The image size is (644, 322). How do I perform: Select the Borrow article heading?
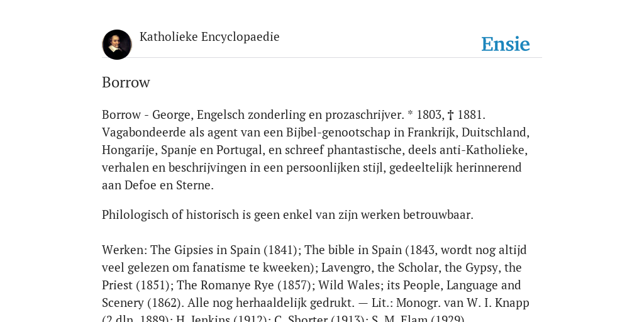[x=126, y=82]
